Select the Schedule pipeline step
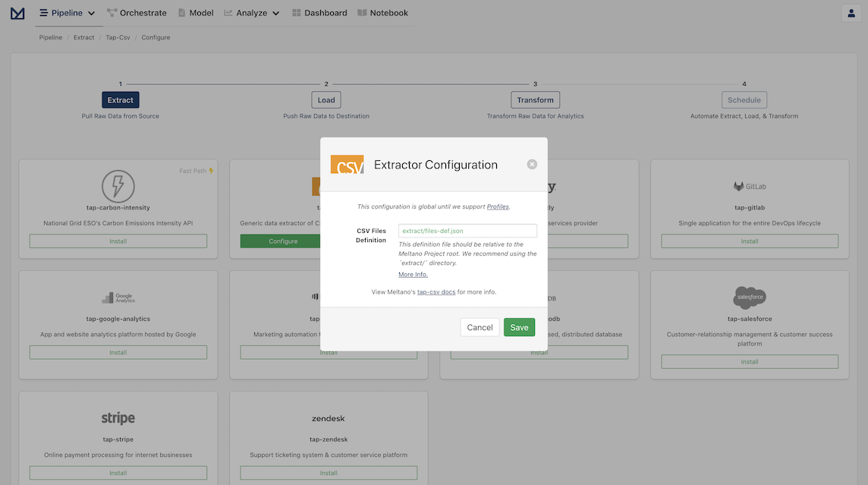 click(744, 100)
